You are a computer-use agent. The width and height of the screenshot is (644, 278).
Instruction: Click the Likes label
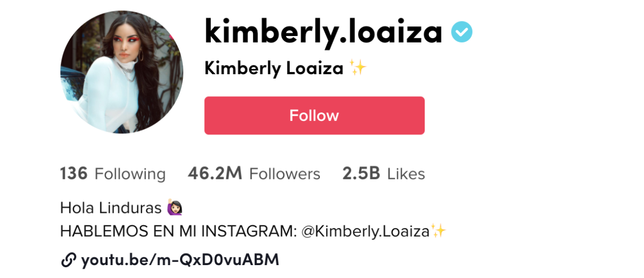(406, 174)
